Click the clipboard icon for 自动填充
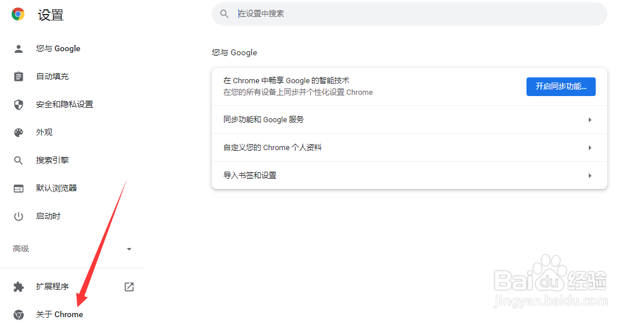This screenshot has width=644, height=323. (19, 76)
